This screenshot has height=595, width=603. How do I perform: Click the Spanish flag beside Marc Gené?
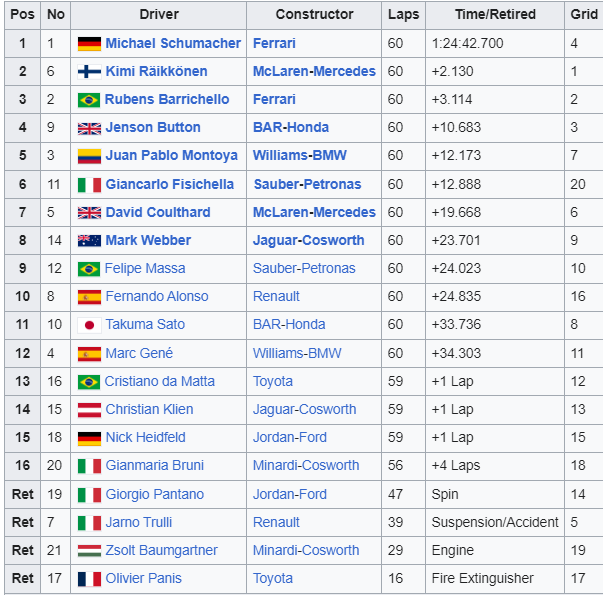click(89, 354)
